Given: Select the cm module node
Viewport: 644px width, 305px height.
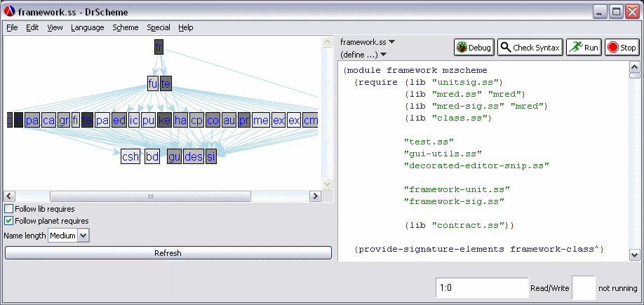Looking at the screenshot, I should [311, 121].
